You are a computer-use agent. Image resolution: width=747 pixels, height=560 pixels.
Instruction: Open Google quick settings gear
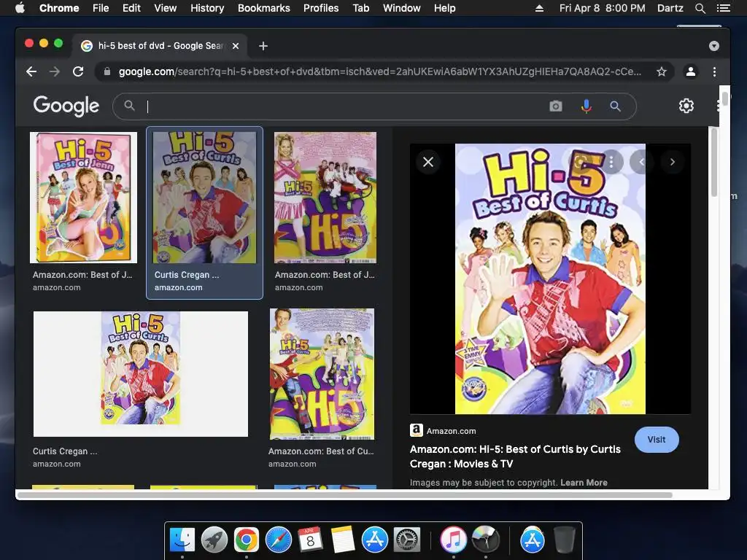(686, 106)
